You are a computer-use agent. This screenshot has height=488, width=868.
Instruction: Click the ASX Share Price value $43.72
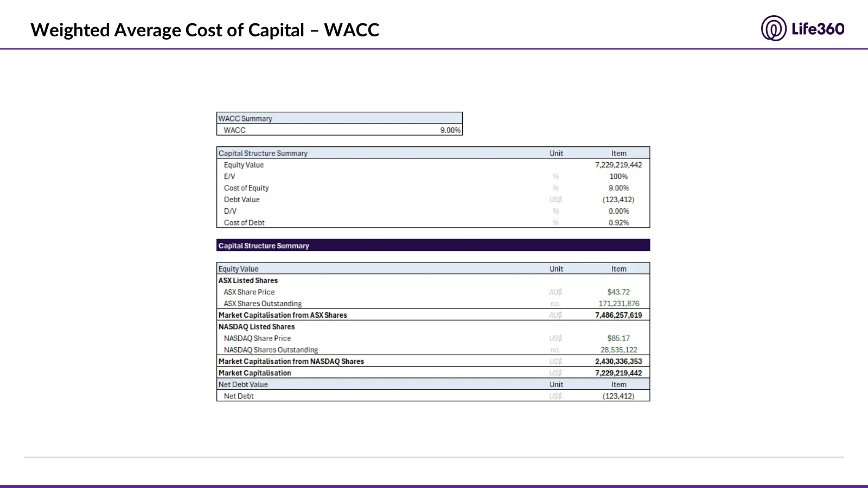tap(618, 292)
